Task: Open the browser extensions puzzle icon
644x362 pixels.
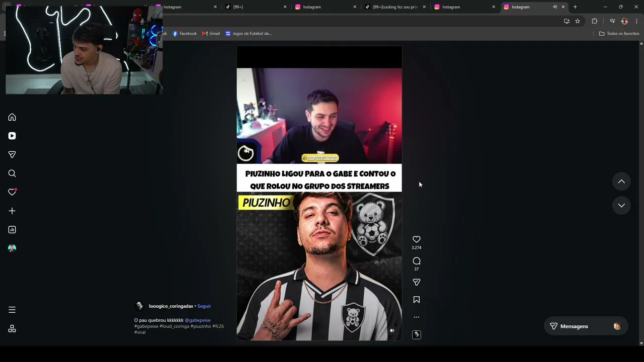Action: [x=595, y=21]
